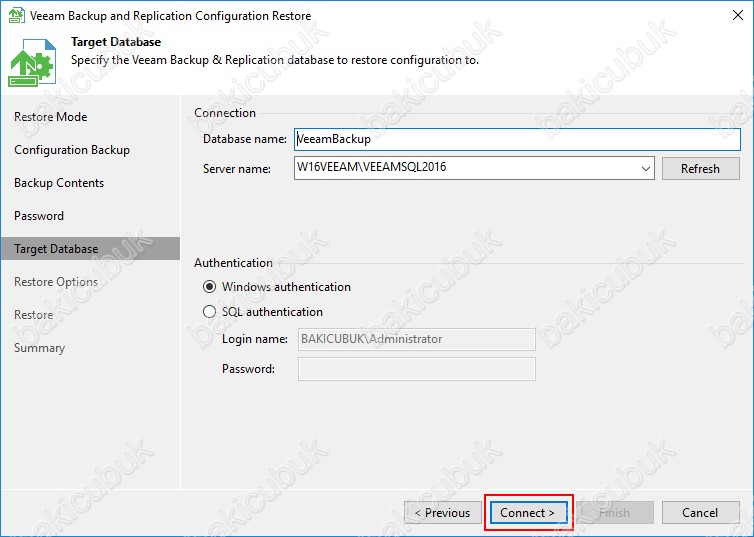This screenshot has width=754, height=537.
Task: Click the window title text
Action: tap(170, 16)
